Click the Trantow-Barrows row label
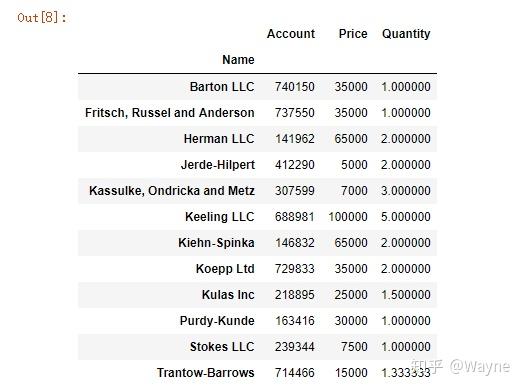This screenshot has width=523, height=391. 206,373
